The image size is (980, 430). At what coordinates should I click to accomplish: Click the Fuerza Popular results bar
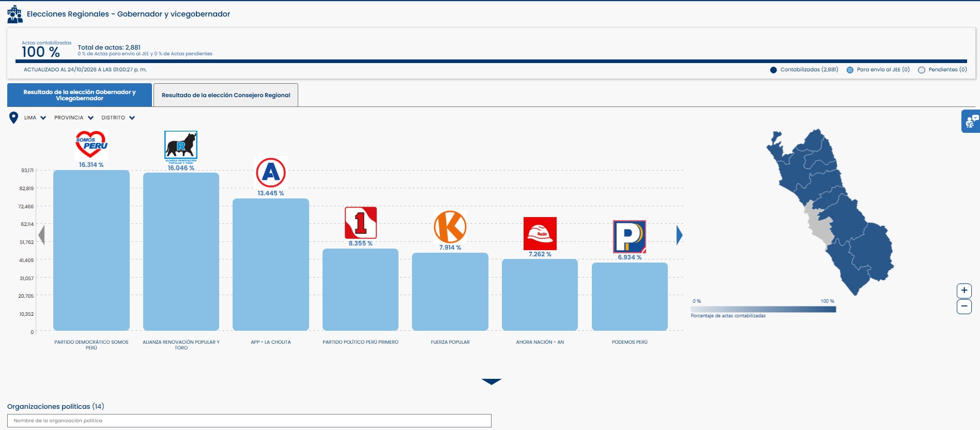pos(450,291)
